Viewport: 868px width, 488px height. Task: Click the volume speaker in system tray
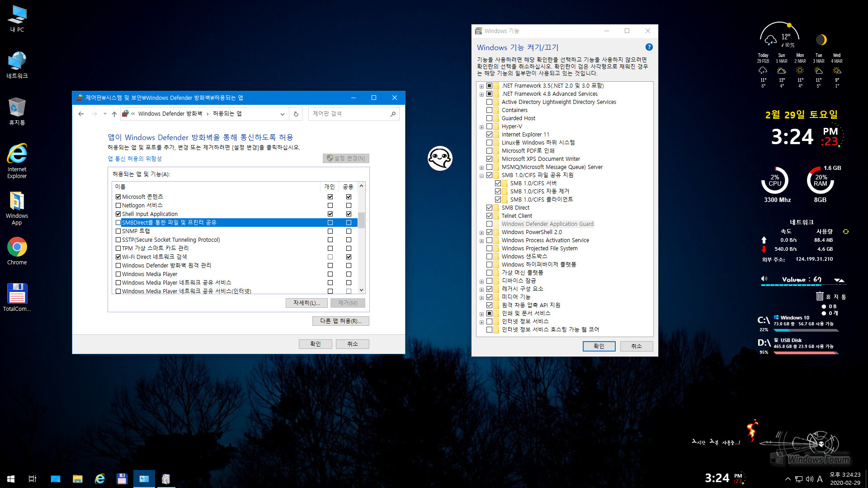coord(809,479)
